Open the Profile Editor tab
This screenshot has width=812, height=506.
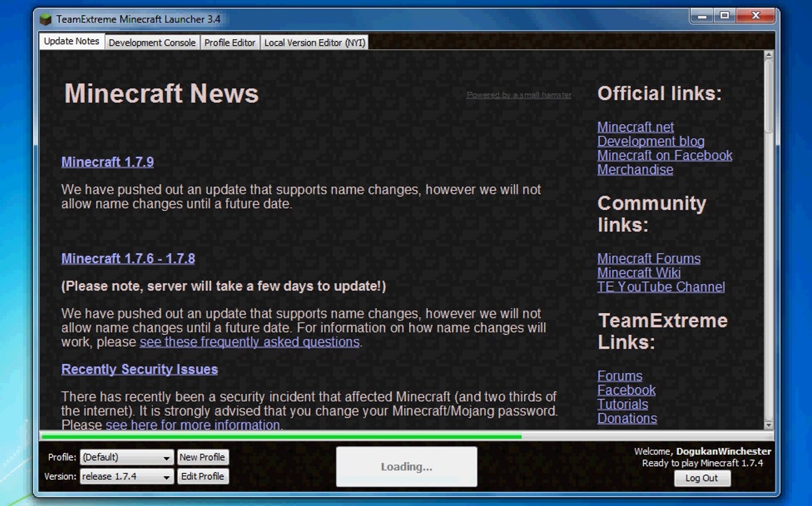[230, 43]
